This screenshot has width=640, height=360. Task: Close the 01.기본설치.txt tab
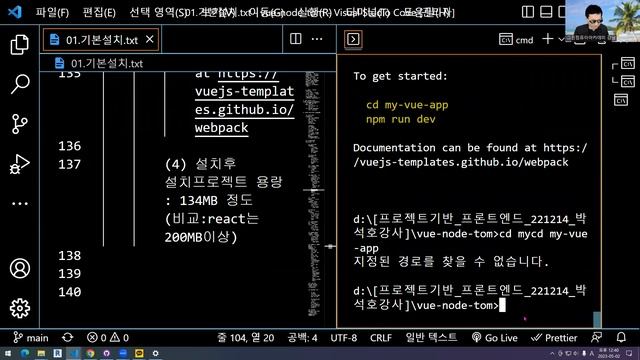[149, 39]
